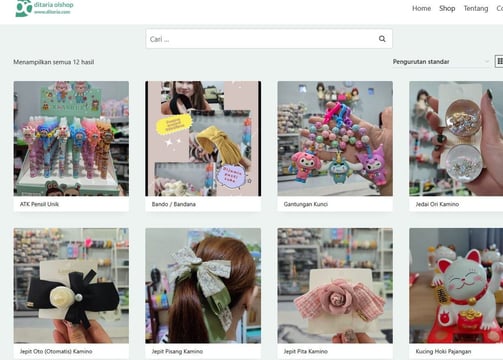The image size is (503, 360).
Task: Open Gantungan Kunci product image
Action: point(335,138)
